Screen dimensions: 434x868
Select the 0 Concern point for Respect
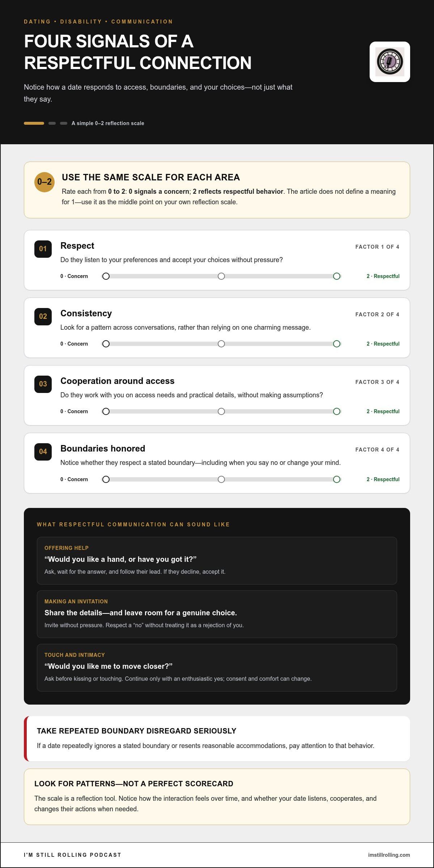[x=106, y=276]
